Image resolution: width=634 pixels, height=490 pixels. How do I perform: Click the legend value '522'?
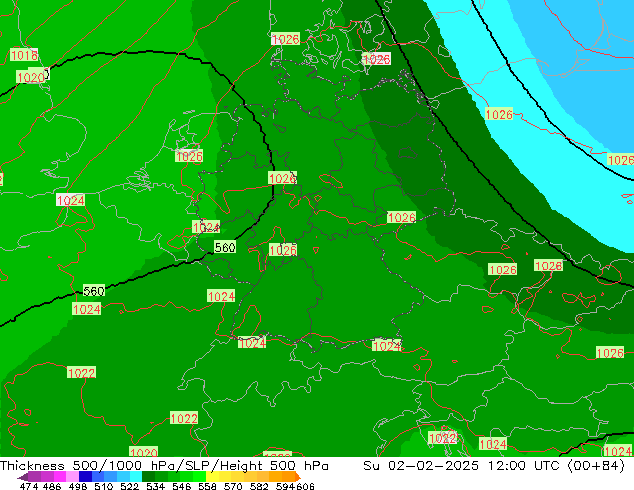[129, 486]
